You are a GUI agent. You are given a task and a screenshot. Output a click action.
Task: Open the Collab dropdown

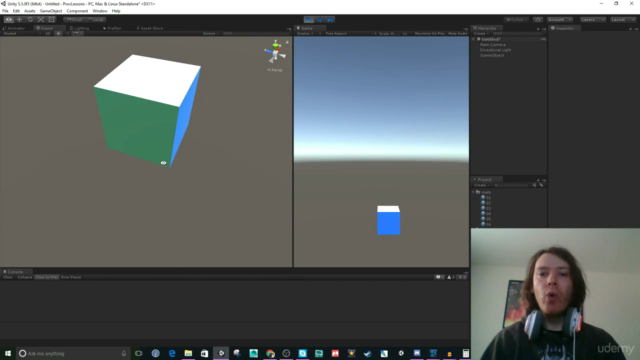[x=516, y=20]
